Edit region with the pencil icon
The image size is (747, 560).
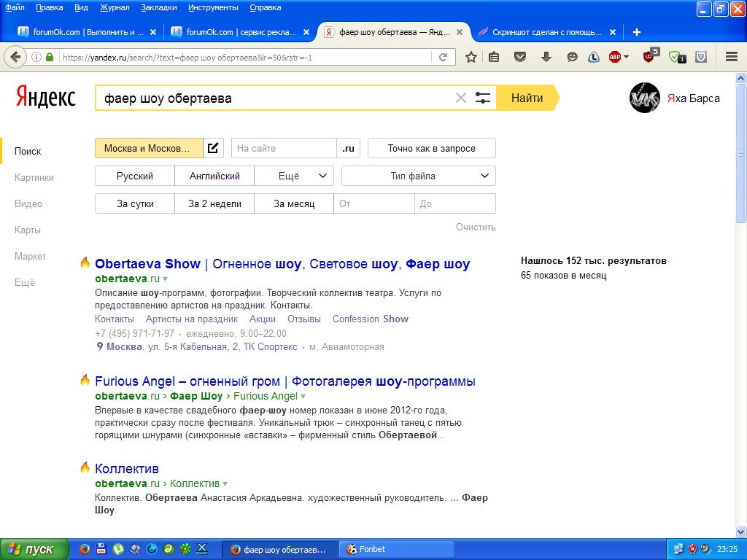point(213,148)
